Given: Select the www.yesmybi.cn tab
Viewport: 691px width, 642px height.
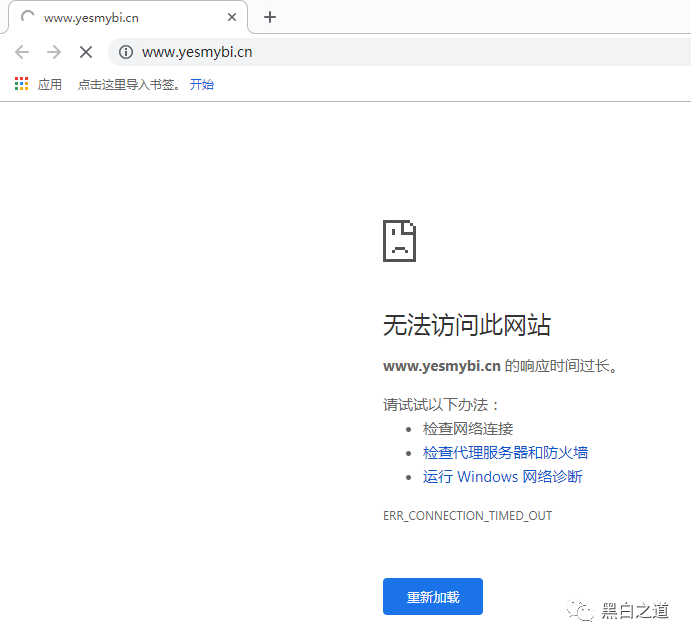Looking at the screenshot, I should (x=128, y=18).
